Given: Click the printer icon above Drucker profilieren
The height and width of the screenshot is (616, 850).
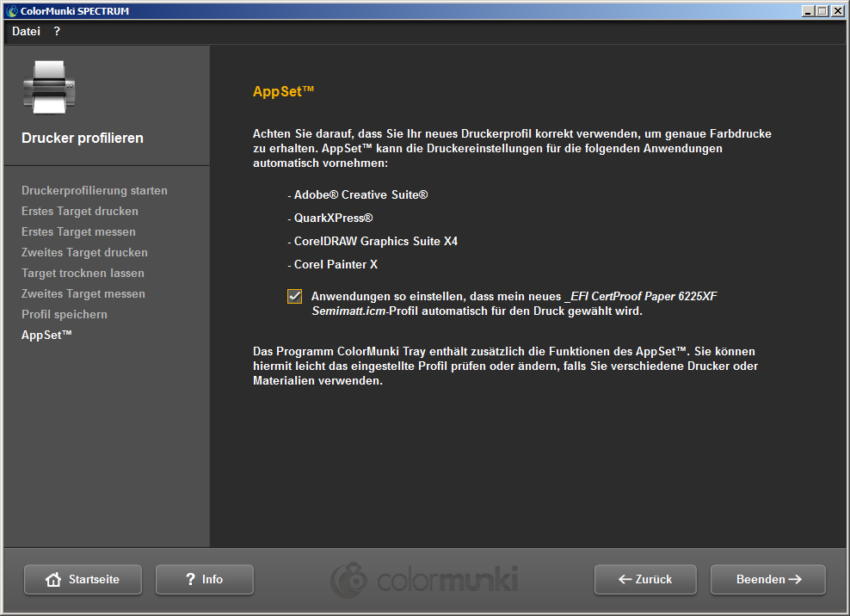Looking at the screenshot, I should click(x=49, y=87).
